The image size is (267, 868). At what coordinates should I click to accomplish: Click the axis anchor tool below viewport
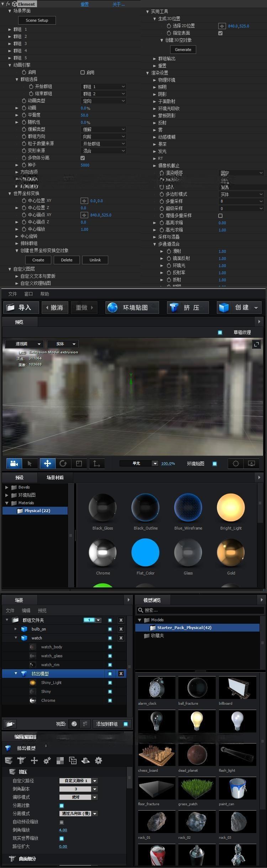[x=96, y=463]
